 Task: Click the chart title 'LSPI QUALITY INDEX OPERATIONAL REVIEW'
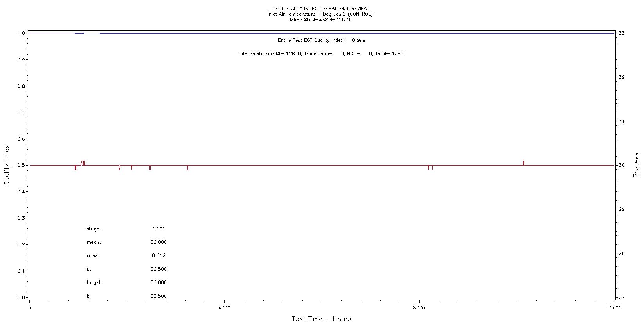(x=320, y=9)
